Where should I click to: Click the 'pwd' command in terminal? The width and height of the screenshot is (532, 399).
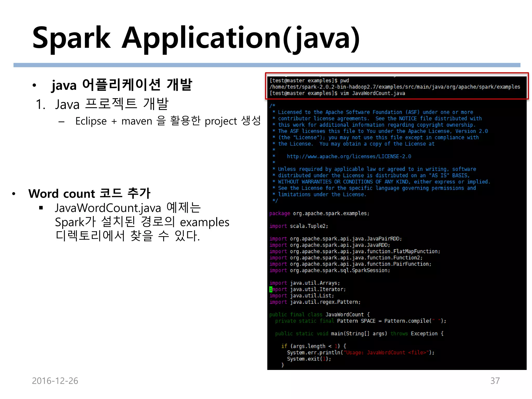point(344,81)
